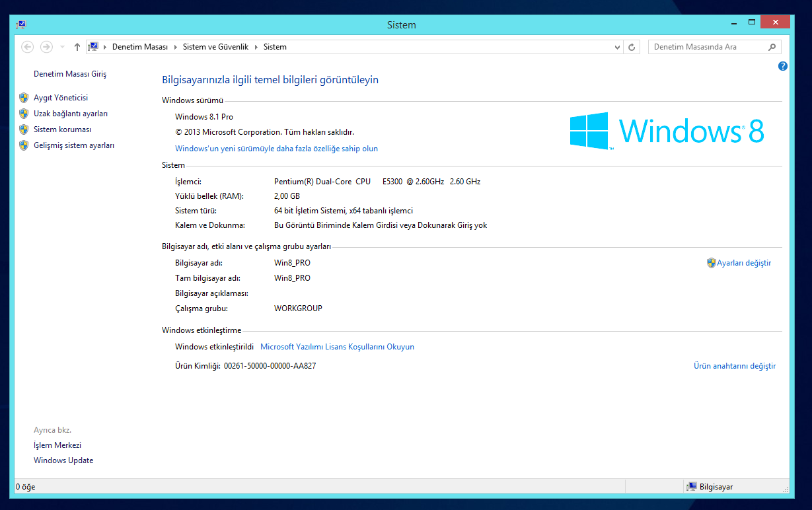812x510 pixels.
Task: Click the 0 öğe status bar text
Action: [25, 487]
